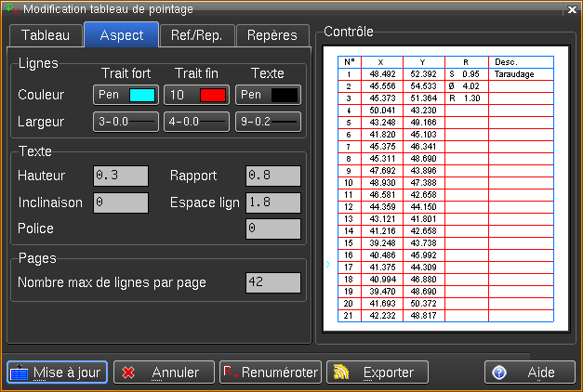Image resolution: width=583 pixels, height=392 pixels.
Task: Edit the max lignes par page field
Action: coord(272,282)
